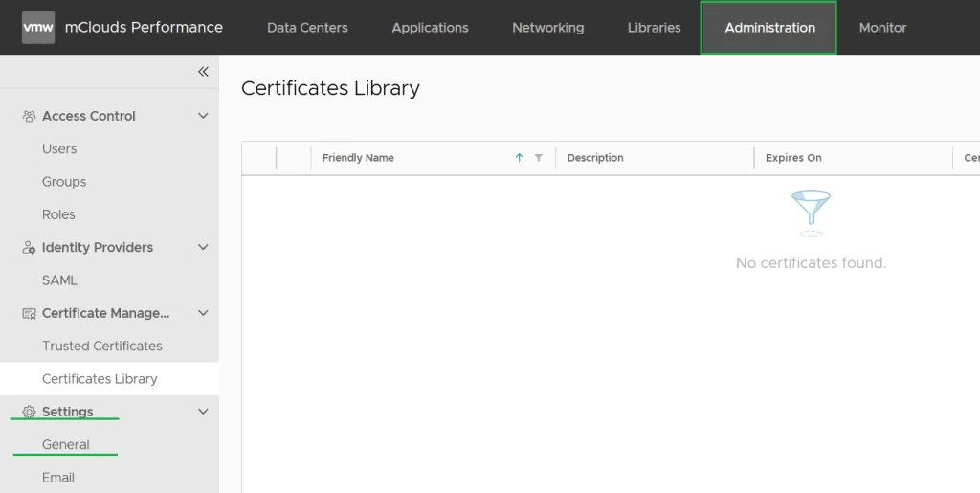Image resolution: width=980 pixels, height=493 pixels.
Task: Click the Description column header
Action: pos(595,158)
